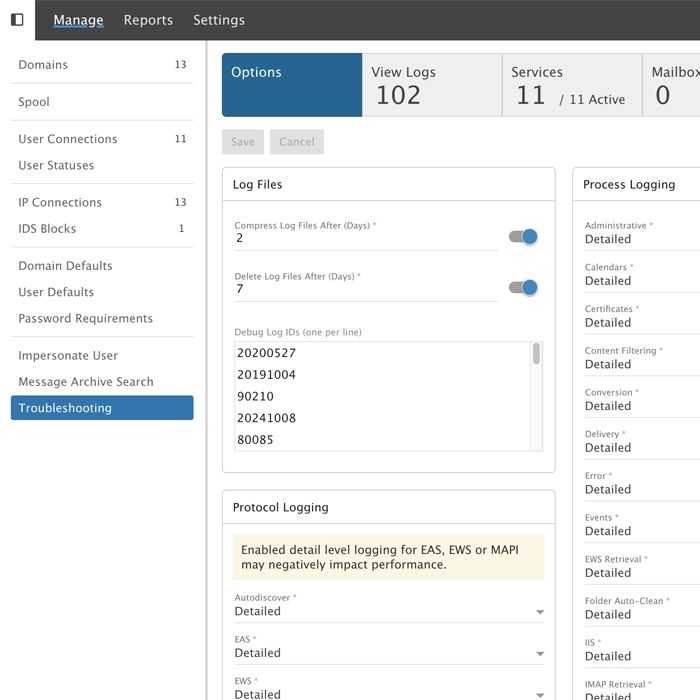Open the Settings menu

[x=219, y=20]
